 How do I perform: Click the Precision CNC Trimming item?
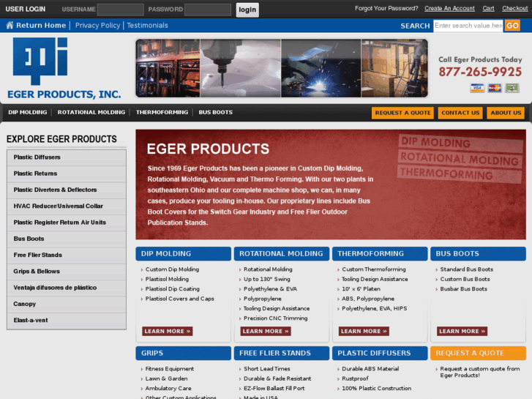coord(275,318)
